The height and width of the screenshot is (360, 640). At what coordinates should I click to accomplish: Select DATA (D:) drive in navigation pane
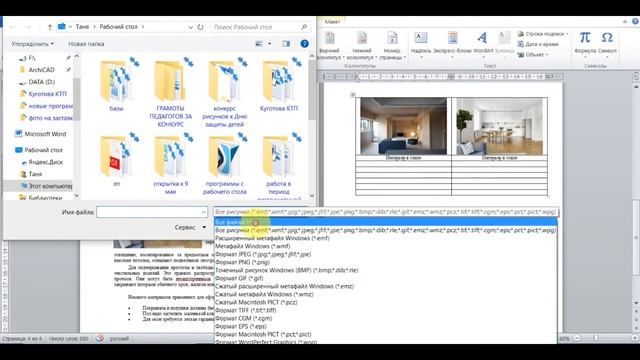tap(41, 82)
